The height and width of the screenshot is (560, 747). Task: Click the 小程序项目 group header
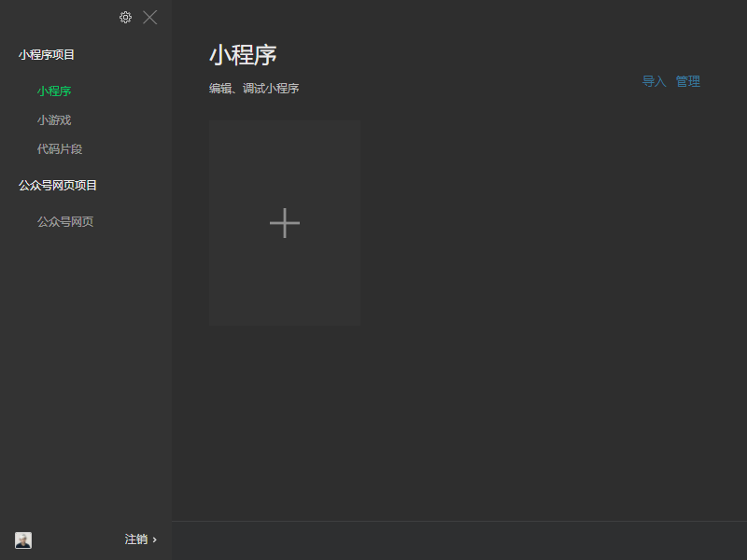pos(47,55)
